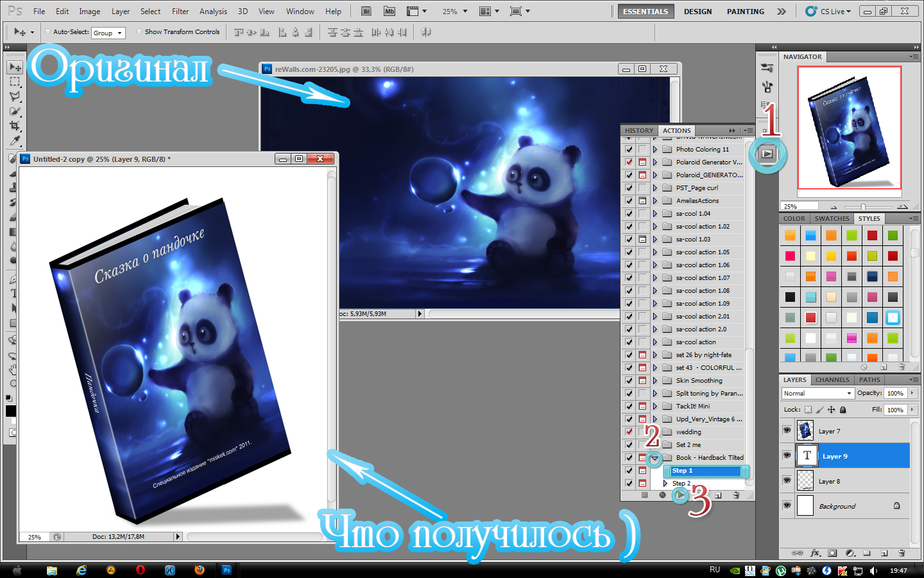Click the delete trash icon in Layers panel
924x578 pixels.
pos(902,553)
